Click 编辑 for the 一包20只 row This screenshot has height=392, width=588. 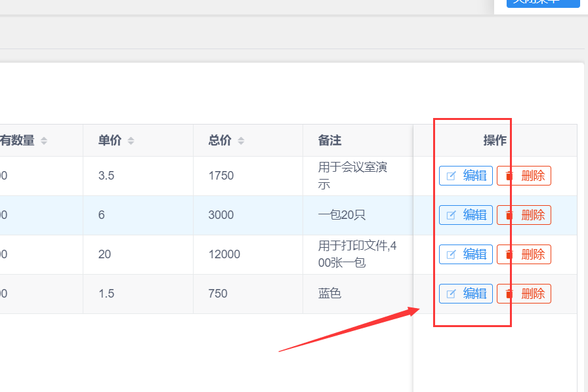pyautogui.click(x=466, y=215)
